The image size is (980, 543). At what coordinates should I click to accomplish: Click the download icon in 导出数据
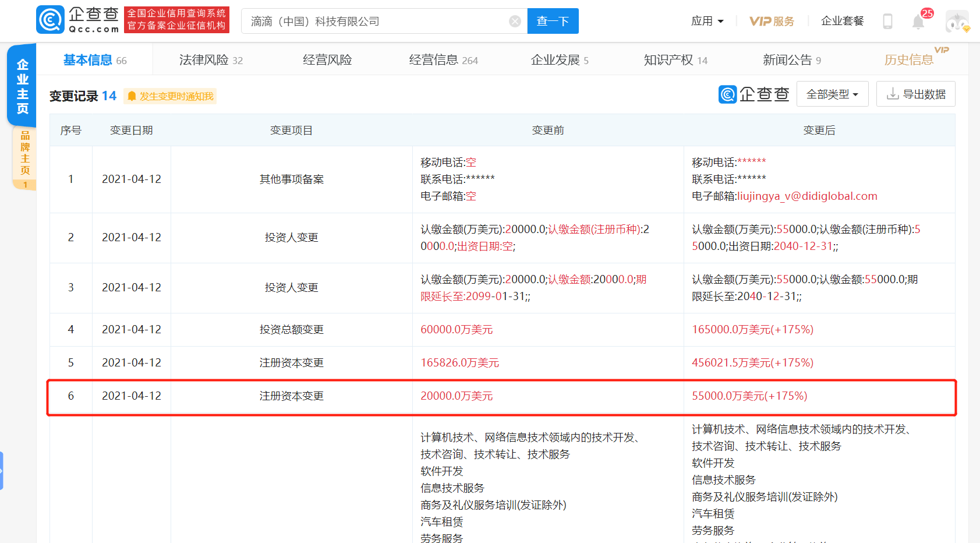893,94
